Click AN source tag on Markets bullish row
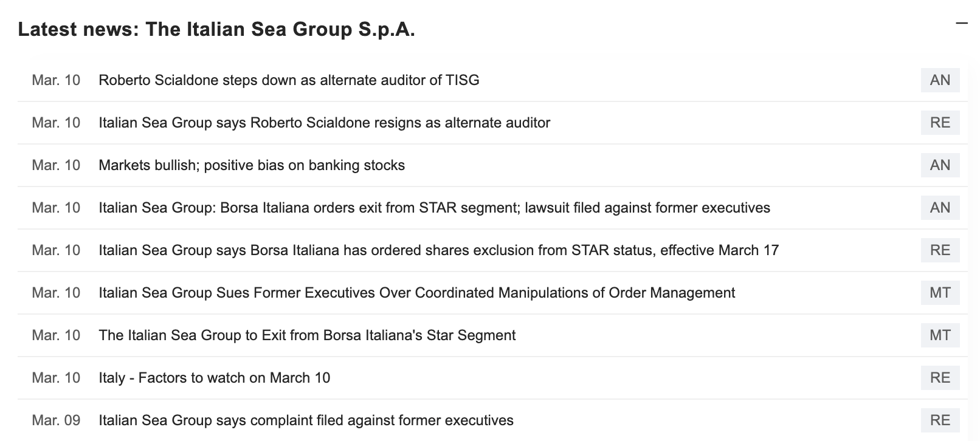This screenshot has width=980, height=441. [940, 165]
